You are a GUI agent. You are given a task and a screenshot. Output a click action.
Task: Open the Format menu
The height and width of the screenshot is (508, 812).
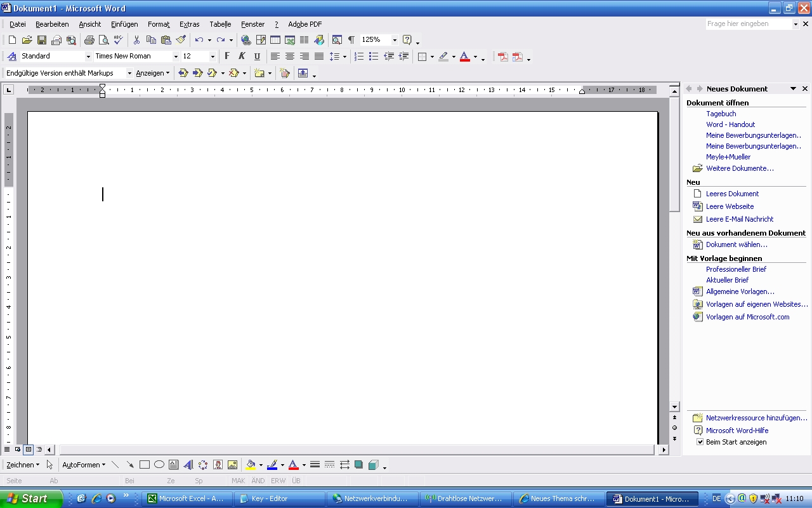pyautogui.click(x=159, y=24)
